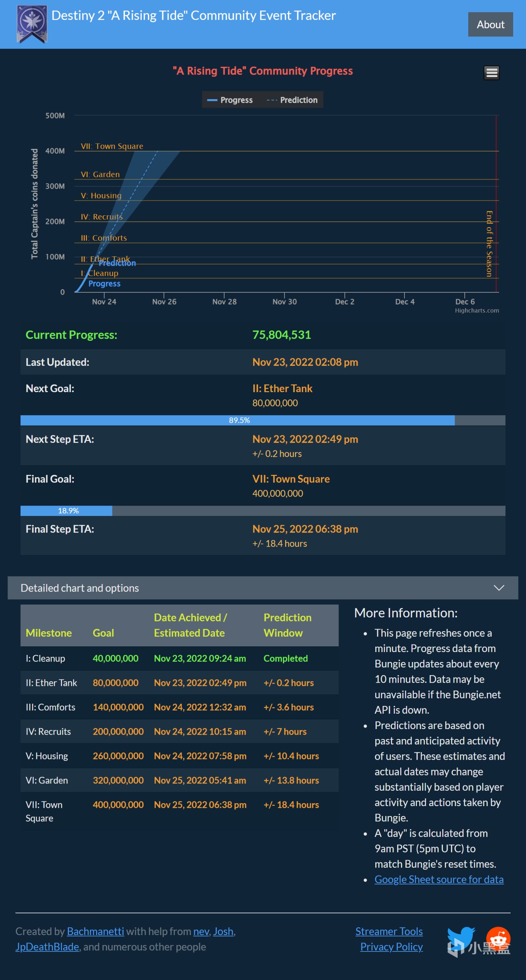Click the expander chevron arrow icon
This screenshot has height=980, width=526.
(499, 588)
